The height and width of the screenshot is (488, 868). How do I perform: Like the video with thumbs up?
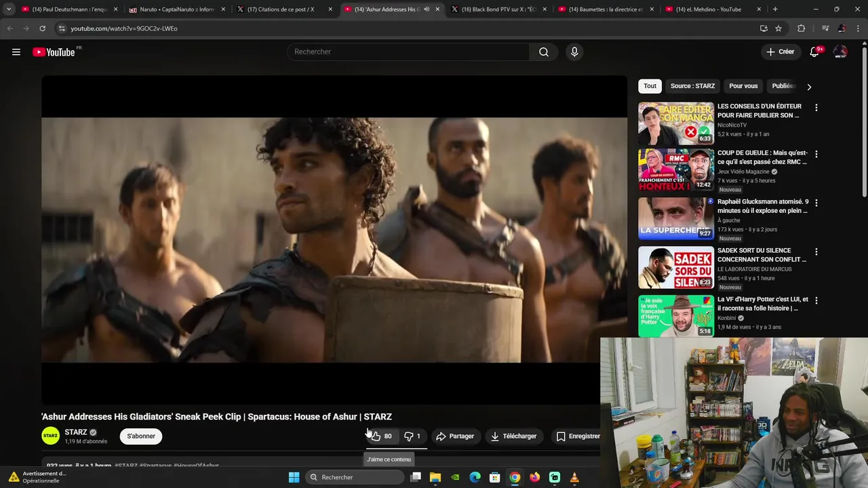click(x=381, y=436)
